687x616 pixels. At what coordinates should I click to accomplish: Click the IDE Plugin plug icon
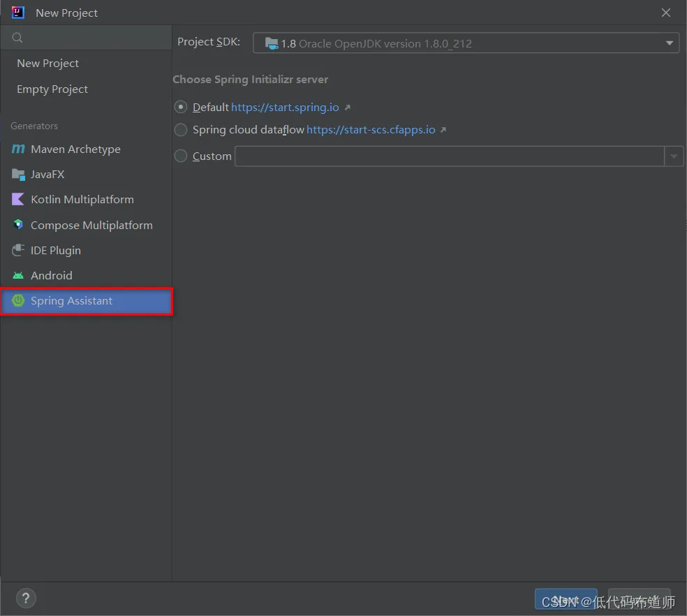click(18, 250)
